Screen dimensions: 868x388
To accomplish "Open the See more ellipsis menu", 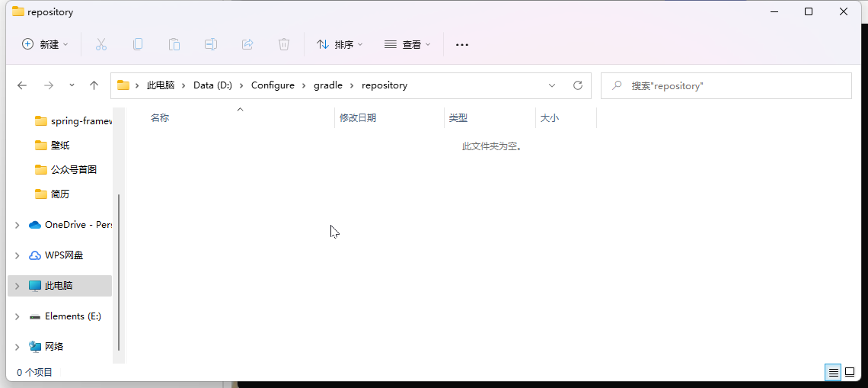I will pos(462,44).
